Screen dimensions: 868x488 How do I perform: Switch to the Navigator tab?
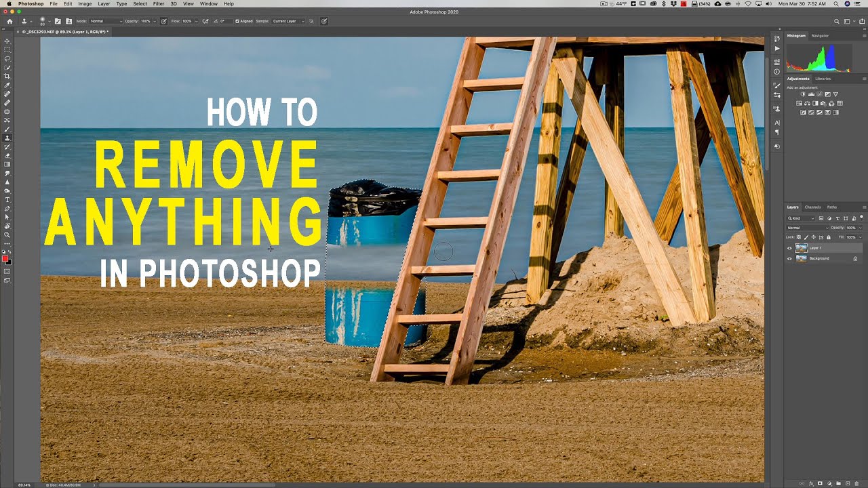coord(820,35)
